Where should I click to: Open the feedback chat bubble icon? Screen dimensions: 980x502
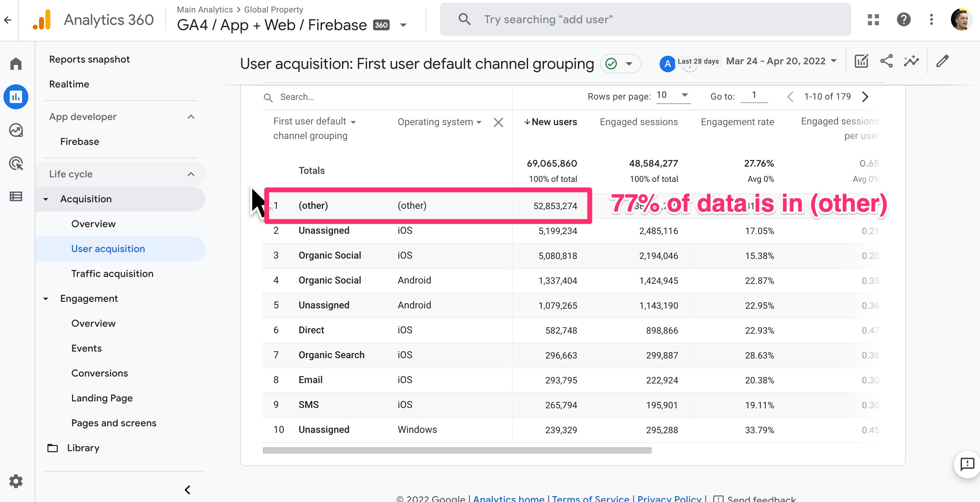point(967,464)
